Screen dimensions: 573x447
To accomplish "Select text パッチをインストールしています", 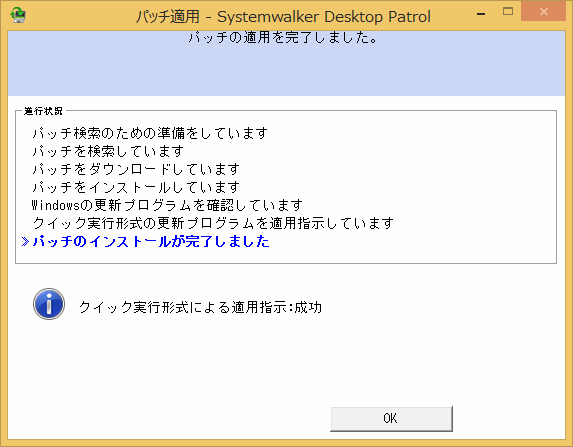I will pos(136,187).
